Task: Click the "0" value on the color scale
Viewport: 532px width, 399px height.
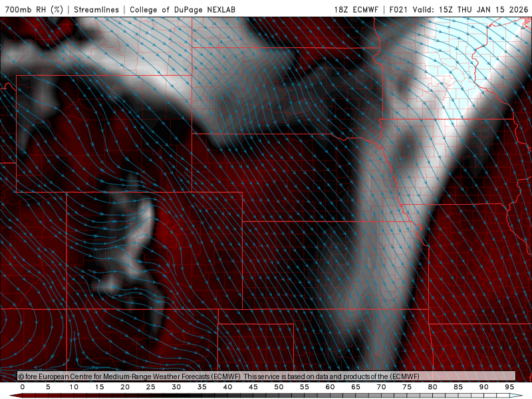Action: tap(23, 387)
